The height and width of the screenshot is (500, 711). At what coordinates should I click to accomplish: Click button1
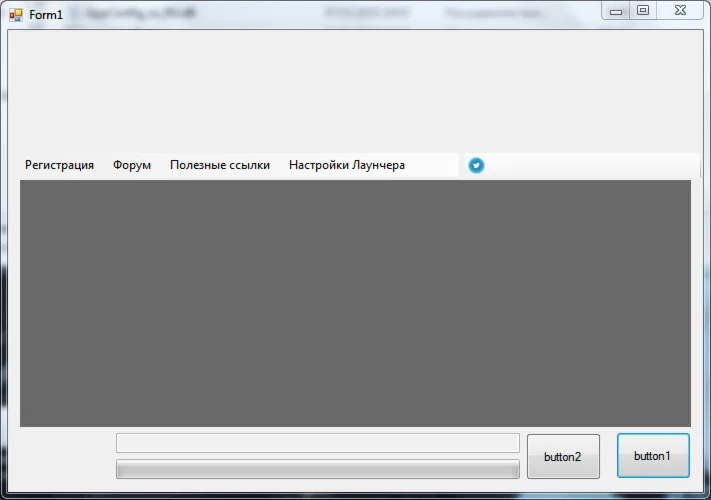coord(653,456)
